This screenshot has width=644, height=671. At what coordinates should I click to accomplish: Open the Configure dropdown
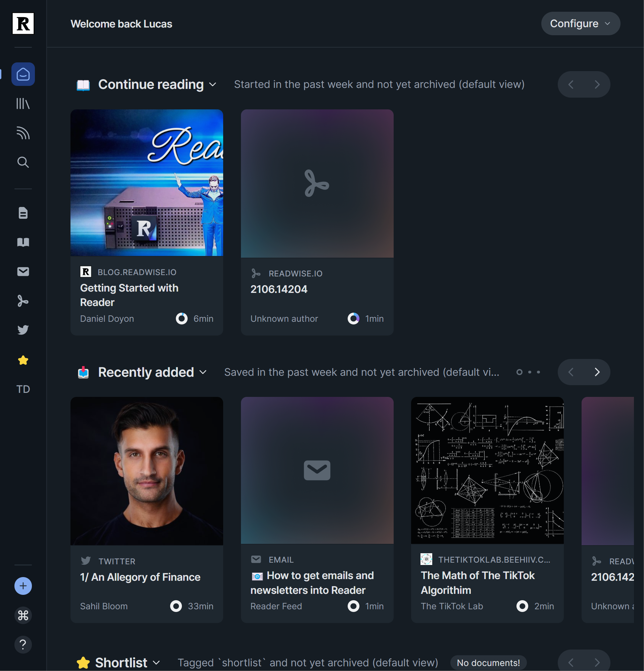click(x=580, y=23)
